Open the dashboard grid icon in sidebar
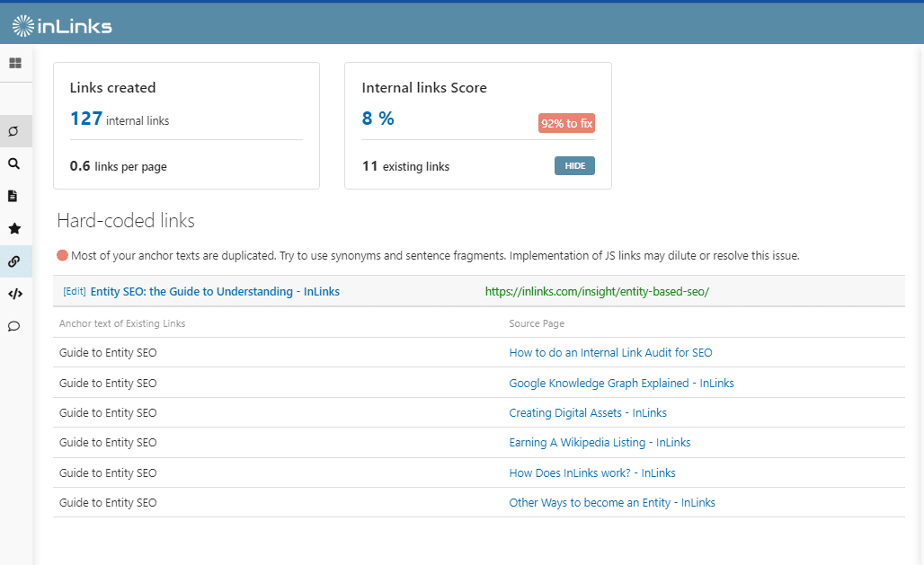The image size is (924, 565). pos(15,63)
